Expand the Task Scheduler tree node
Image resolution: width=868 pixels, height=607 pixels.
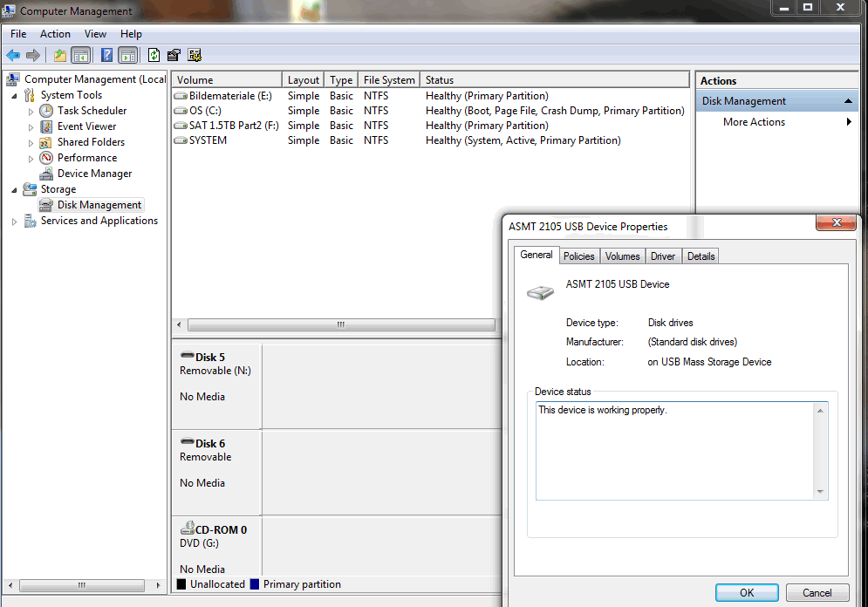tap(31, 112)
